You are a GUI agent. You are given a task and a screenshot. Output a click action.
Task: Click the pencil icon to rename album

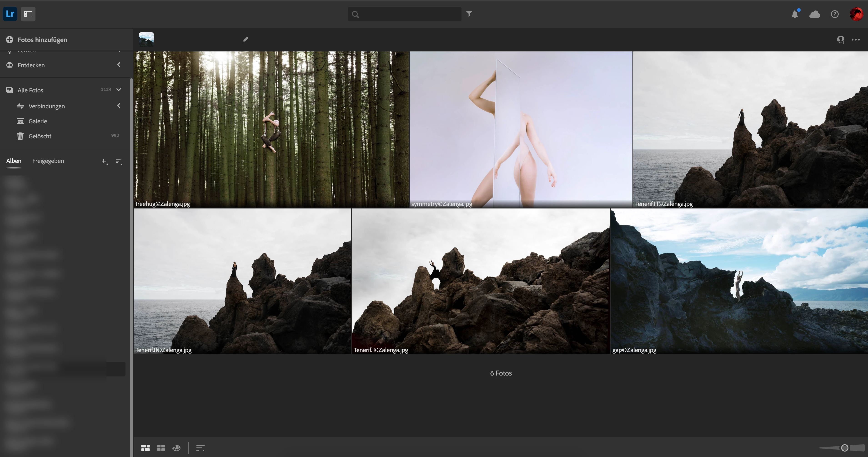pos(245,40)
